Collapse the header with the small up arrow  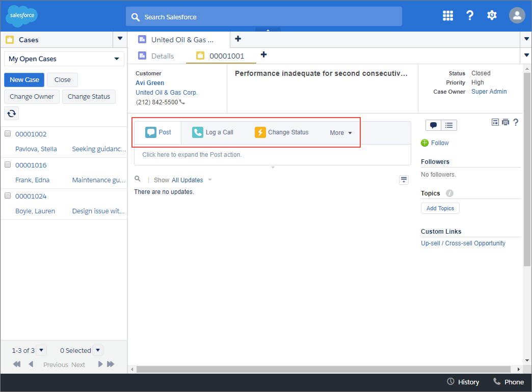[x=268, y=30]
